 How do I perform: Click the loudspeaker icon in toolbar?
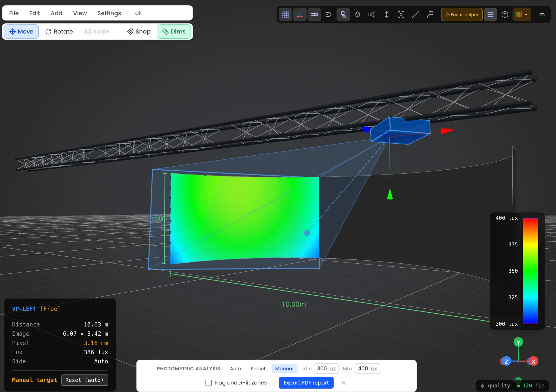pyautogui.click(x=372, y=14)
